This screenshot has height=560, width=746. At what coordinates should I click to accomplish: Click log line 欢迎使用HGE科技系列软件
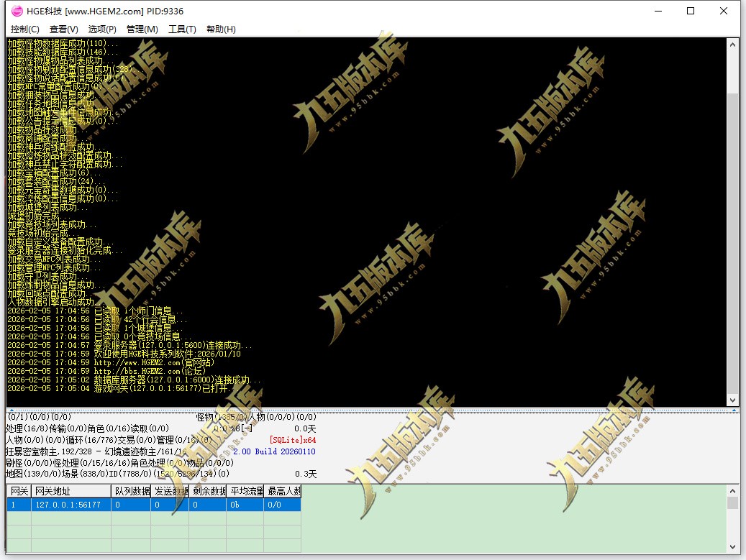(124, 354)
